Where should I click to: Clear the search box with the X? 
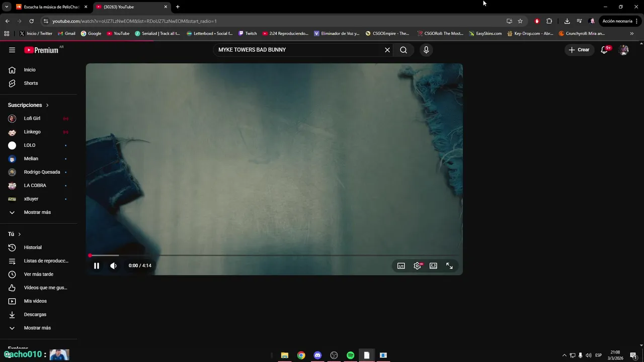tap(387, 50)
